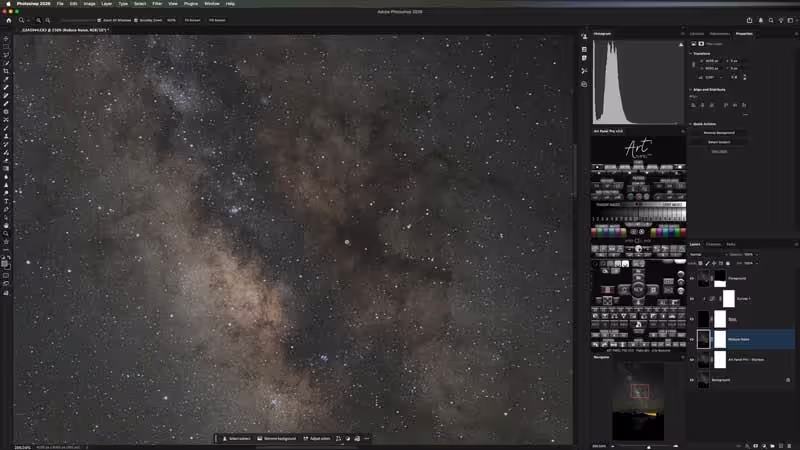Viewport: 800px width, 450px height.
Task: Toggle visibility of Curves 1 layer
Action: [692, 299]
